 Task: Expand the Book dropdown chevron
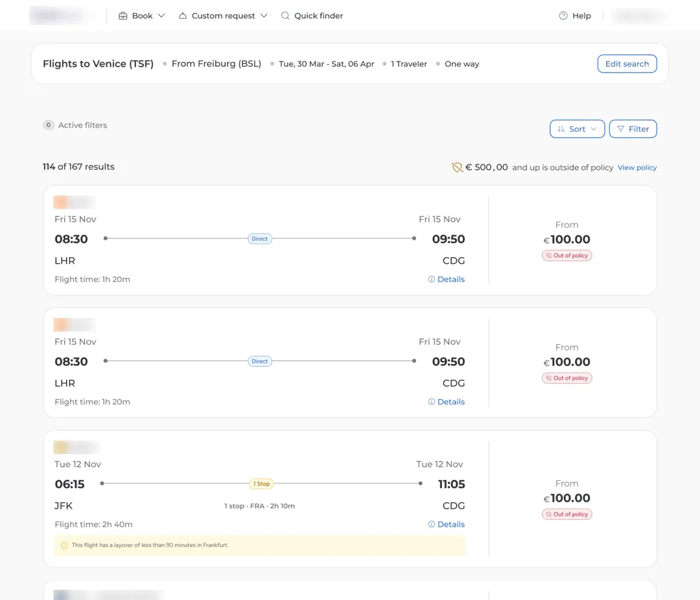(161, 16)
